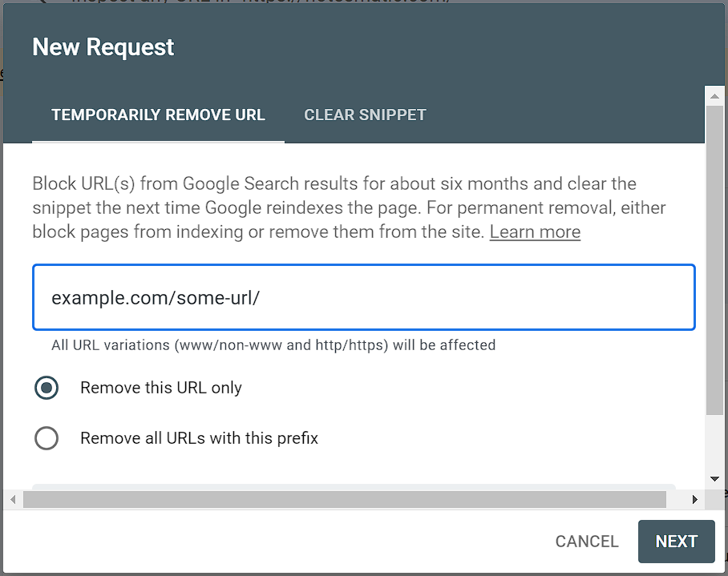The height and width of the screenshot is (576, 728).
Task: Click the New Request dialog title
Action: point(103,47)
